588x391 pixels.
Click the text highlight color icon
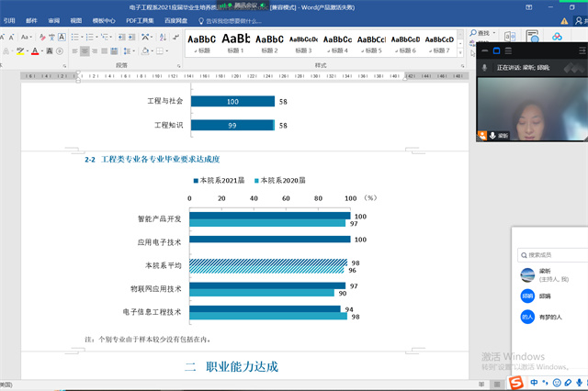[19, 51]
